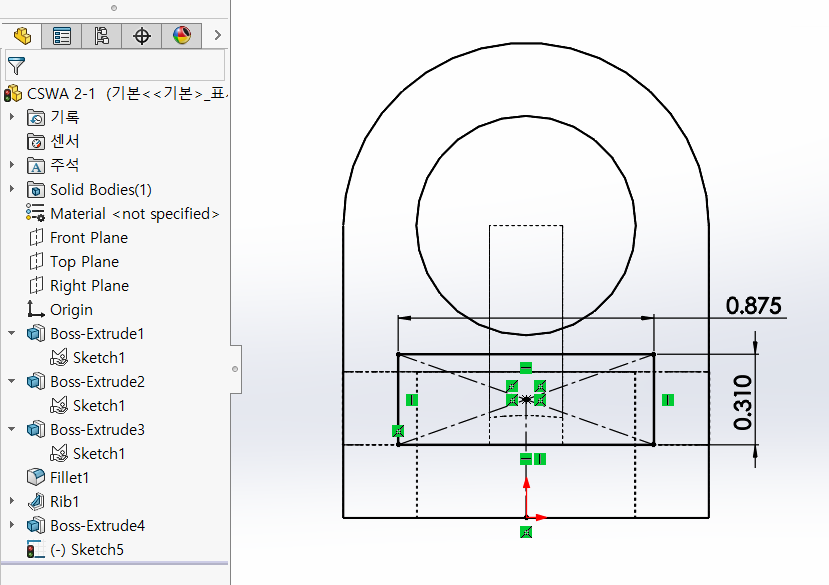Select the 0.875 width dimension
Image resolution: width=829 pixels, height=585 pixels.
click(x=753, y=306)
